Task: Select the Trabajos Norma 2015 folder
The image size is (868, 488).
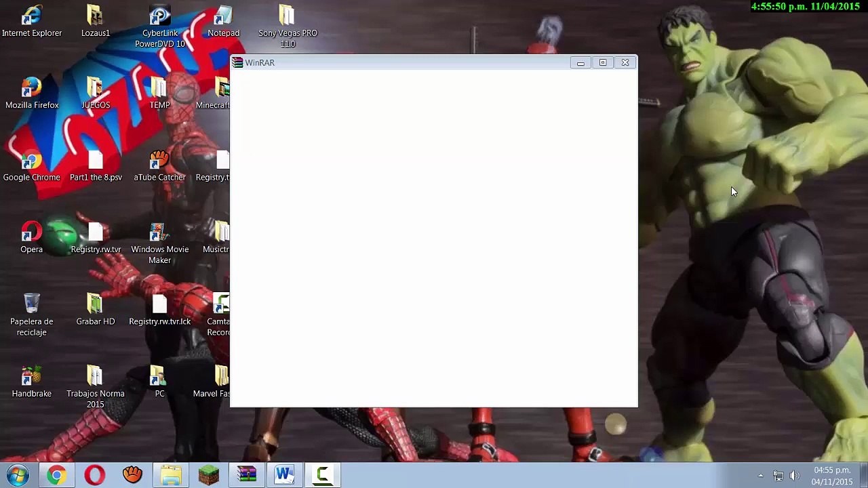Action: 96,387
